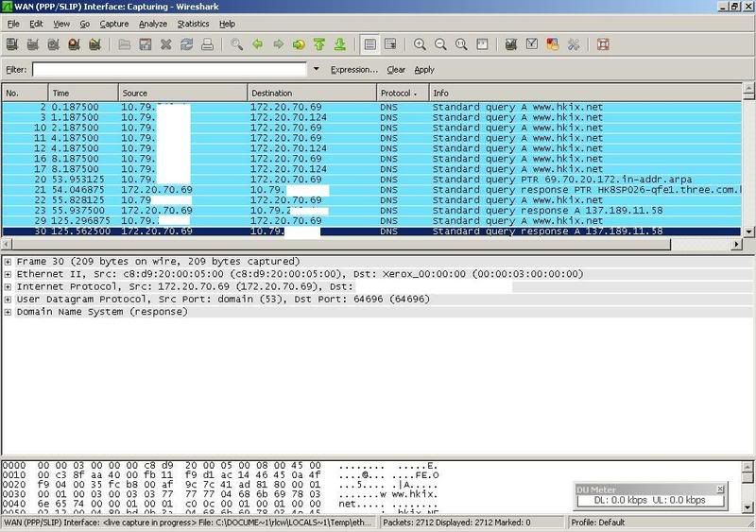The height and width of the screenshot is (532, 756).
Task: Click Profile: Default in status bar
Action: pyautogui.click(x=598, y=523)
